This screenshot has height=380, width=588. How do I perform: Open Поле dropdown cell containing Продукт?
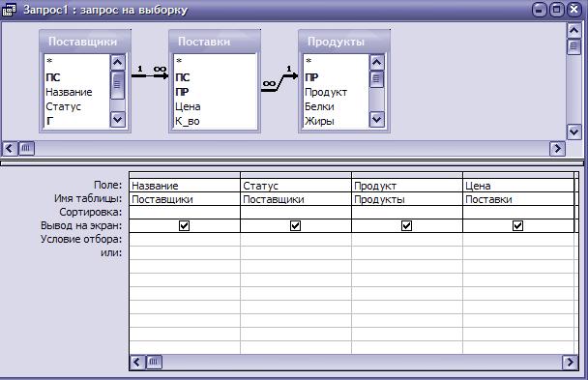[x=407, y=186]
